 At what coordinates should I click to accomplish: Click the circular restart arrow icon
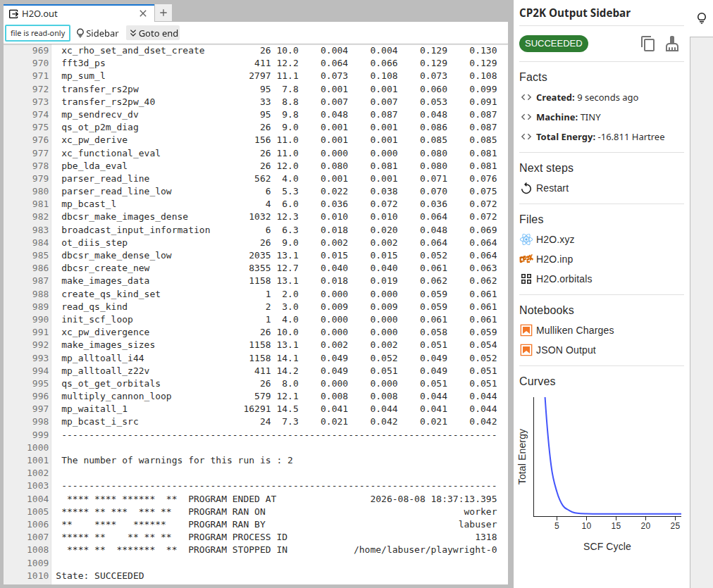(x=526, y=188)
